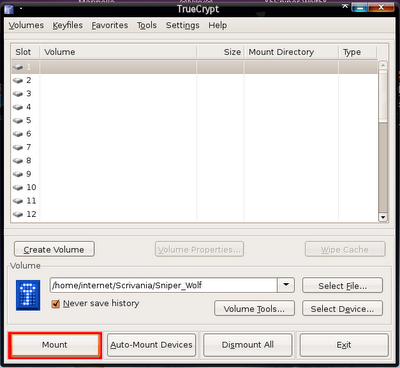Select the drive icon for slot 12

18,214
